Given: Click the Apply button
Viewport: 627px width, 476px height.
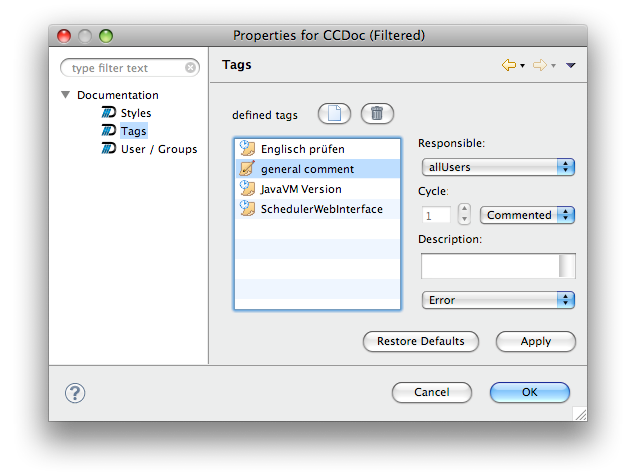Looking at the screenshot, I should [536, 341].
